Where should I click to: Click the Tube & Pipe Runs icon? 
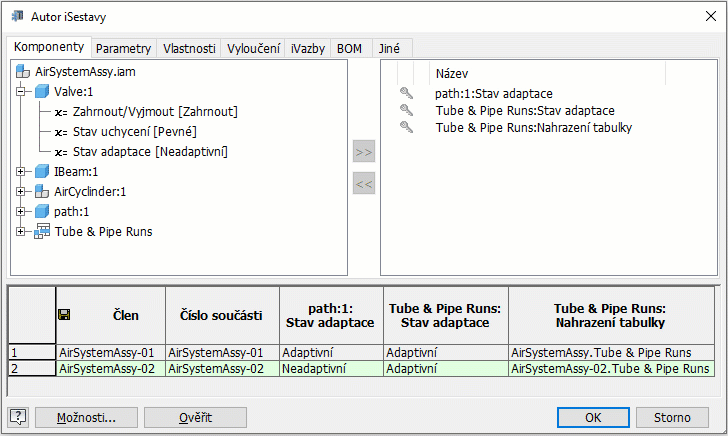point(42,231)
